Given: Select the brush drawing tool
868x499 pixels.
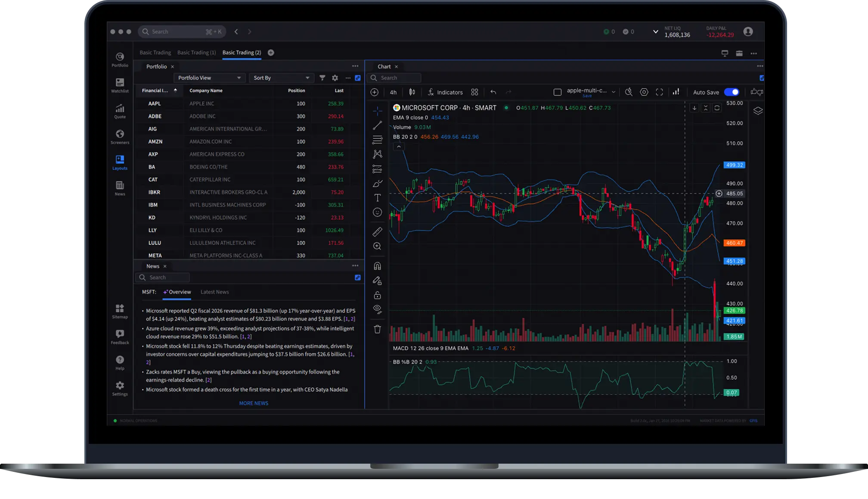Looking at the screenshot, I should [x=378, y=183].
